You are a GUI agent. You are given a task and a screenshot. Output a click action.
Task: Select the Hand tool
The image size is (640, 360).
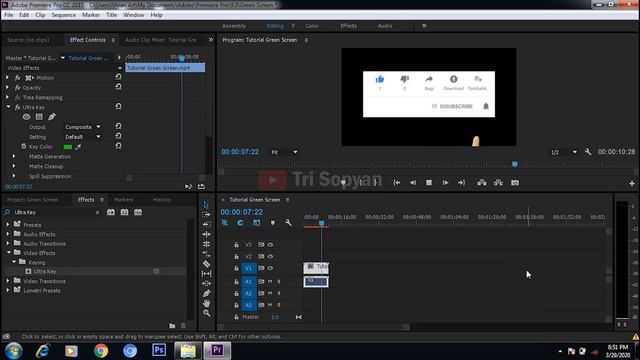click(x=207, y=303)
